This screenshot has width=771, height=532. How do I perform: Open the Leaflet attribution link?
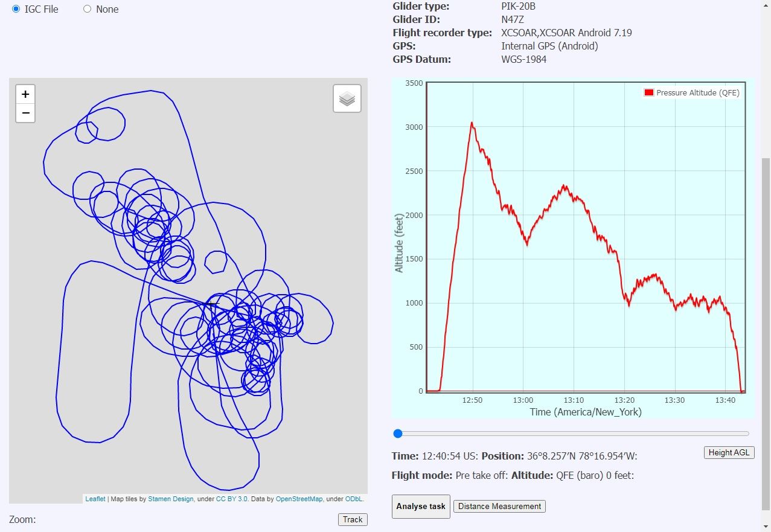click(95, 499)
